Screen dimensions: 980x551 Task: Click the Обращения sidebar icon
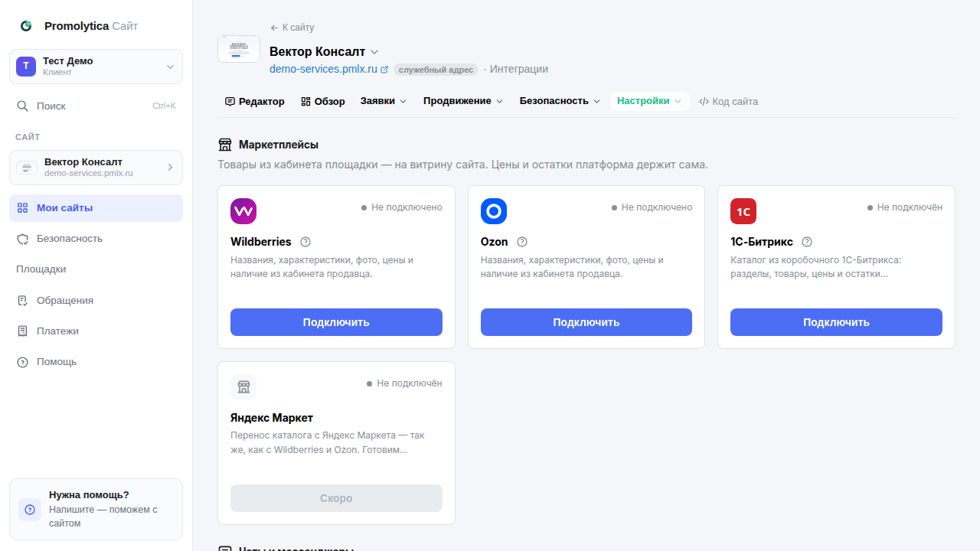pyautogui.click(x=22, y=301)
